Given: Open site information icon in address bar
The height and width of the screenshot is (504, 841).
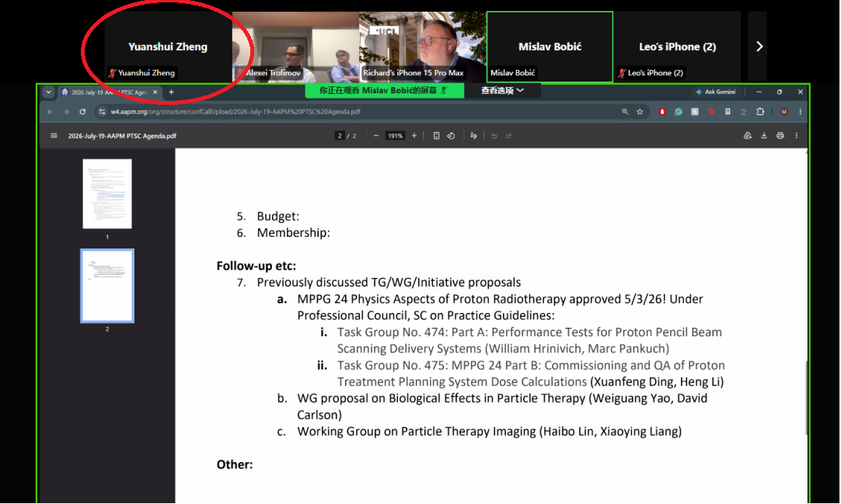Looking at the screenshot, I should click(102, 112).
